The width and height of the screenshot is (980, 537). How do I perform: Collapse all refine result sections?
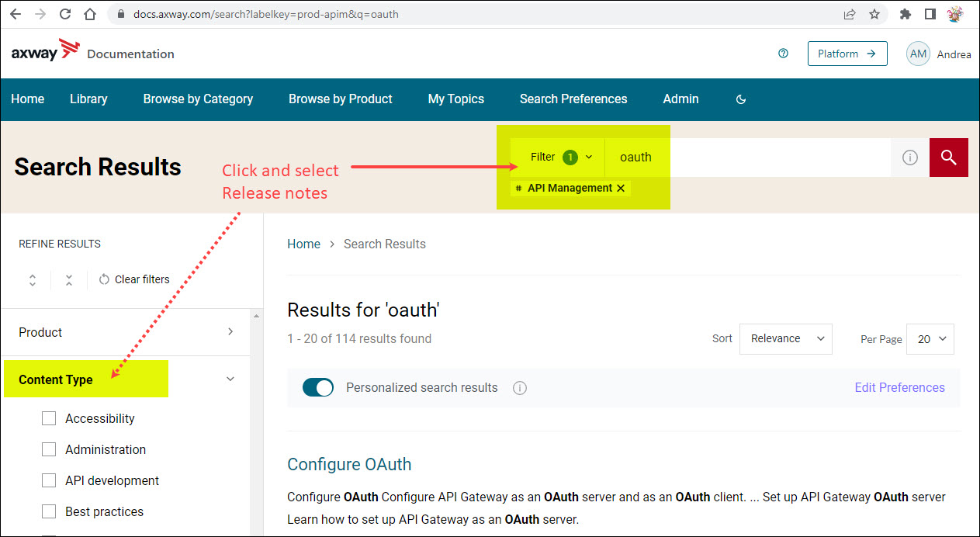(x=69, y=279)
